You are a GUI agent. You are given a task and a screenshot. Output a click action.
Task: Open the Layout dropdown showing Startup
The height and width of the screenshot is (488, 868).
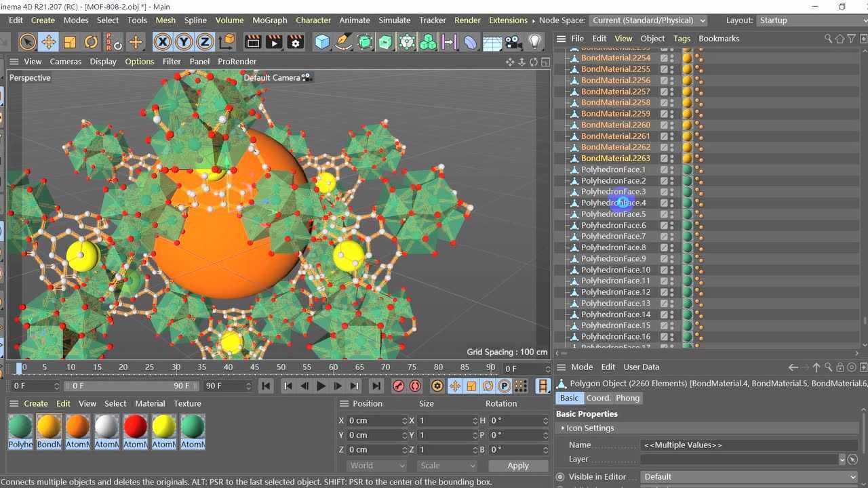811,20
